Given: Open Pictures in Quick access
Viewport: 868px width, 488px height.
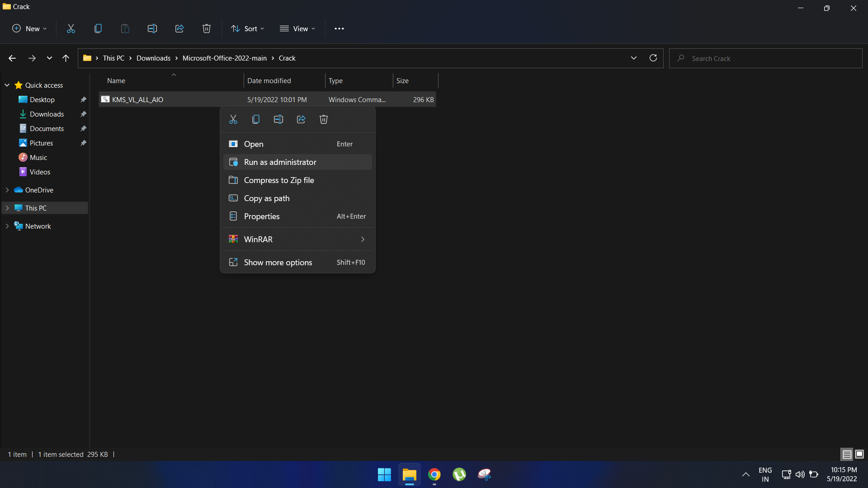Looking at the screenshot, I should (41, 143).
